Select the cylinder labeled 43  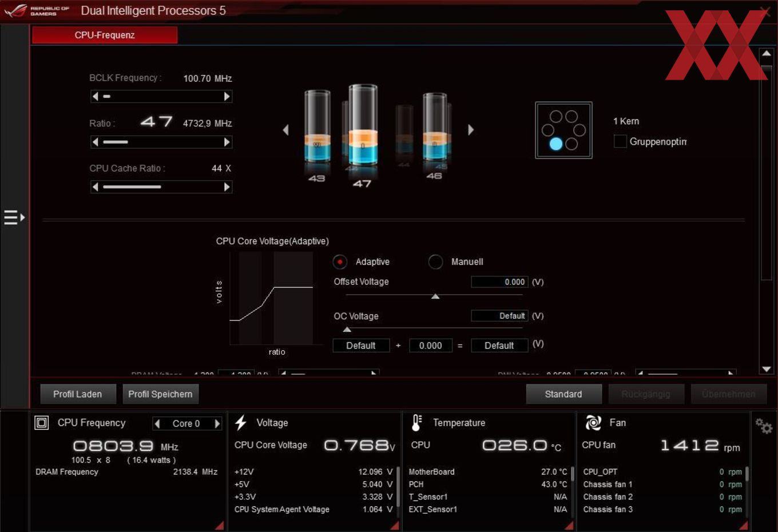click(x=317, y=126)
